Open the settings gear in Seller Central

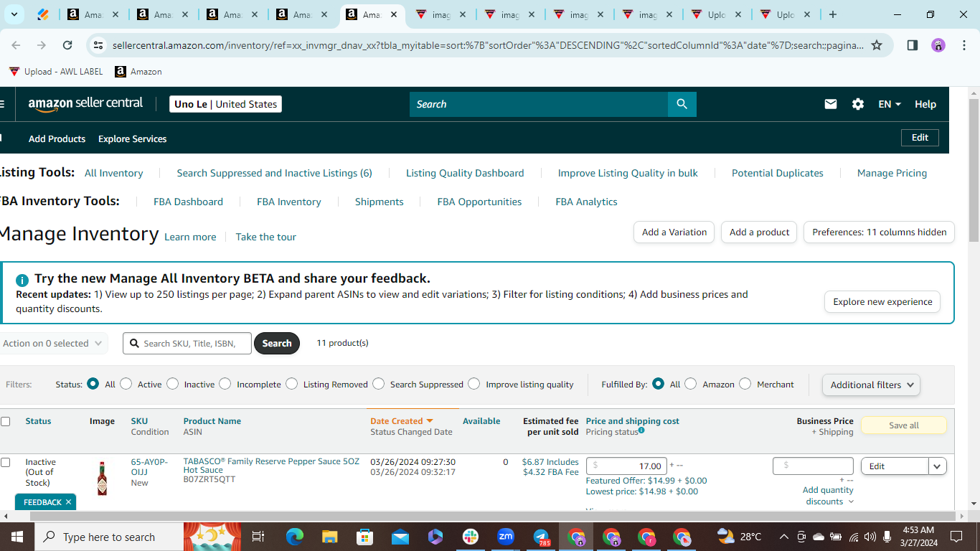858,104
